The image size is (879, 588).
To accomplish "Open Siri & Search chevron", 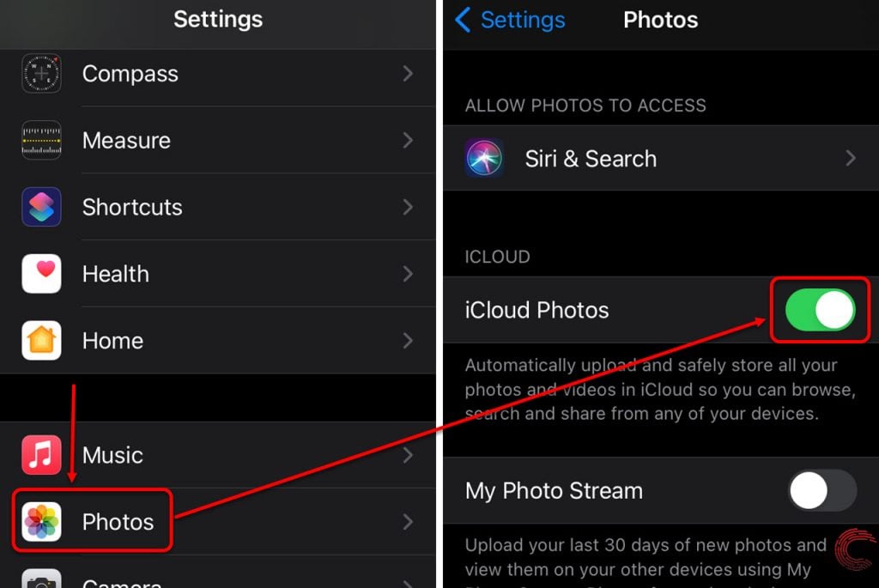I will point(851,158).
